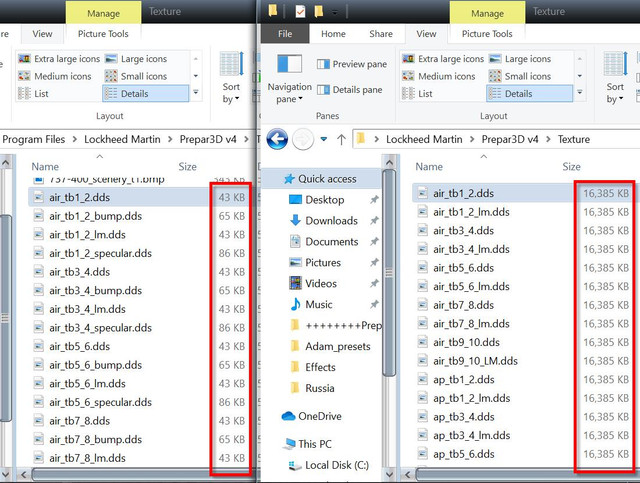Viewport: 640px width, 483px height.
Task: Open the View tab in right window
Action: coord(426,34)
